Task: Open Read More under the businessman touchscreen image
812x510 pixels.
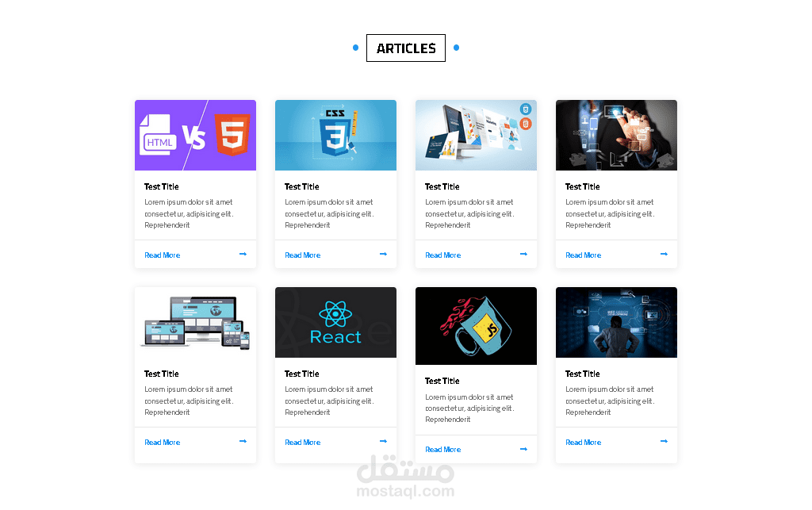Action: [583, 255]
